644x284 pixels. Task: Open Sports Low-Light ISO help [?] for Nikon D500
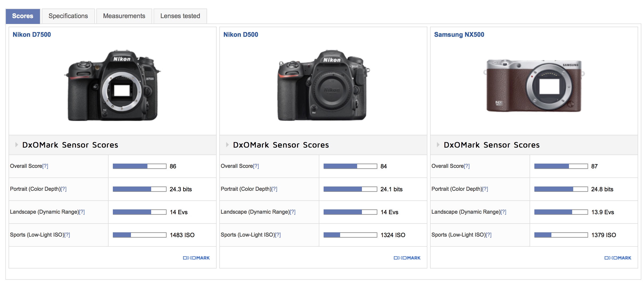pyautogui.click(x=278, y=235)
